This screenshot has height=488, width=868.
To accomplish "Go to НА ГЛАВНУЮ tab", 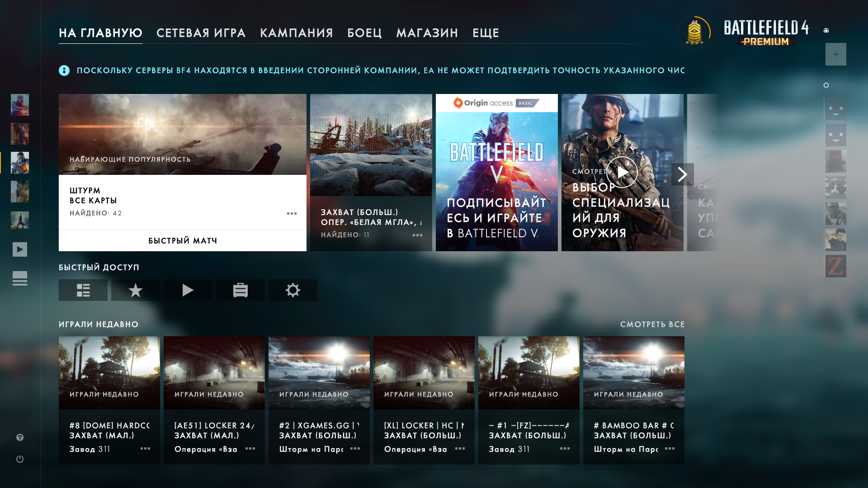I will click(100, 33).
